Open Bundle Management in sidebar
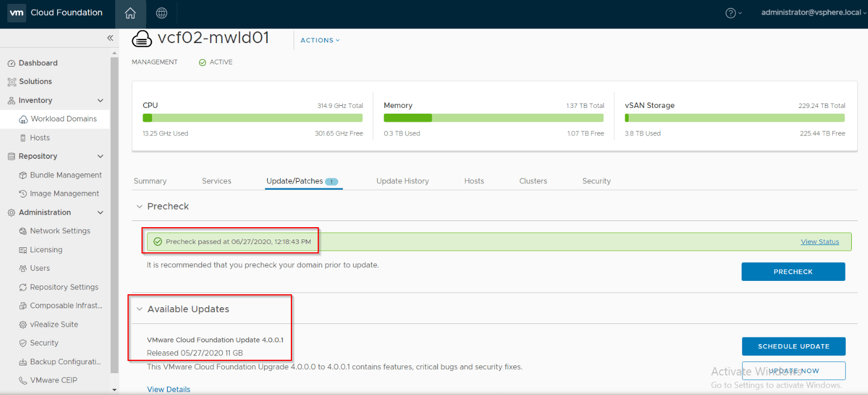The width and height of the screenshot is (868, 395). pyautogui.click(x=66, y=175)
